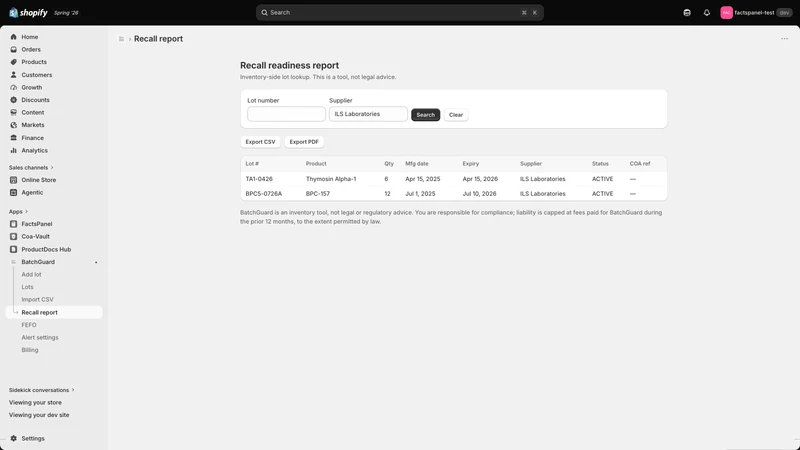The width and height of the screenshot is (800, 450).
Task: Click the Spring '26 edition label
Action: (x=66, y=13)
